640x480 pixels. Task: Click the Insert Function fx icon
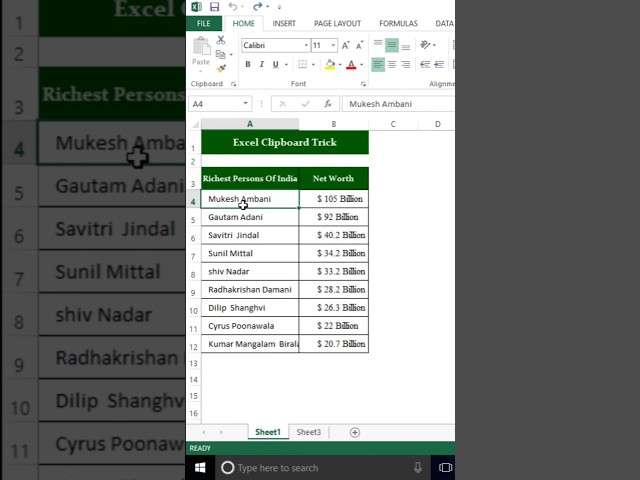tap(328, 104)
